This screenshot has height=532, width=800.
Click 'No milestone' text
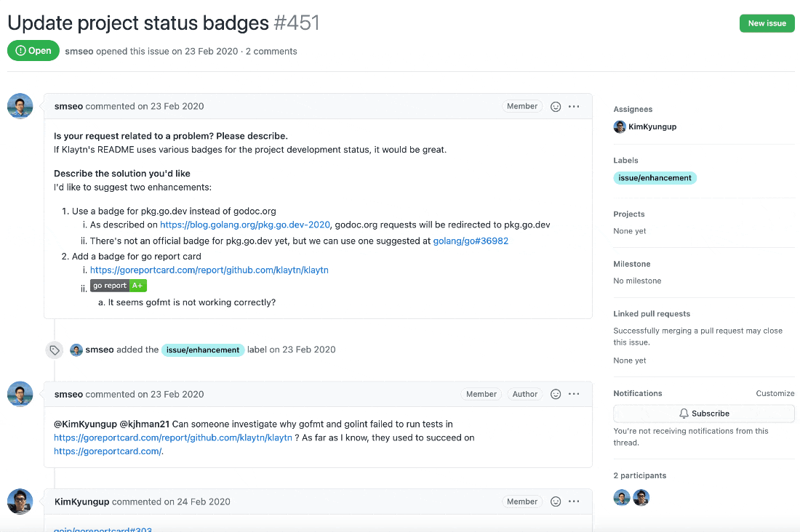tap(637, 281)
